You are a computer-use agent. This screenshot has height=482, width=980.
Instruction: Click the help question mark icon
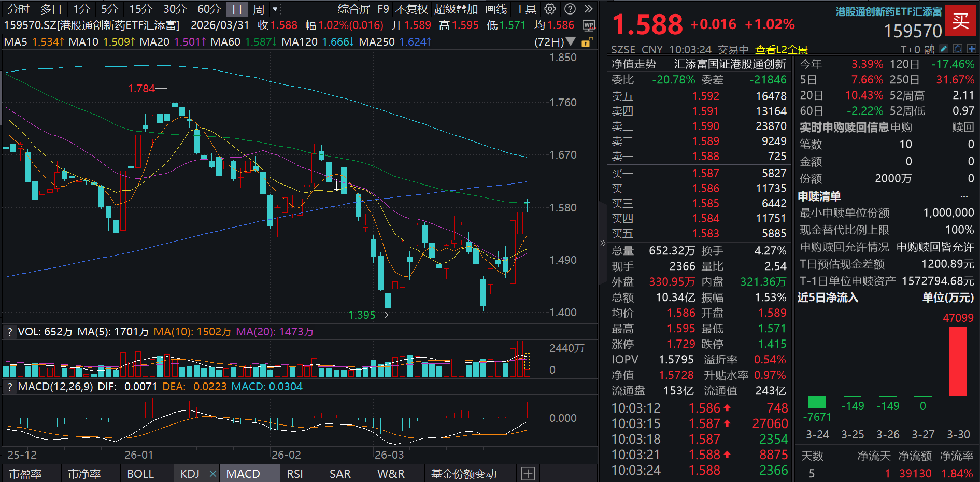(571, 9)
